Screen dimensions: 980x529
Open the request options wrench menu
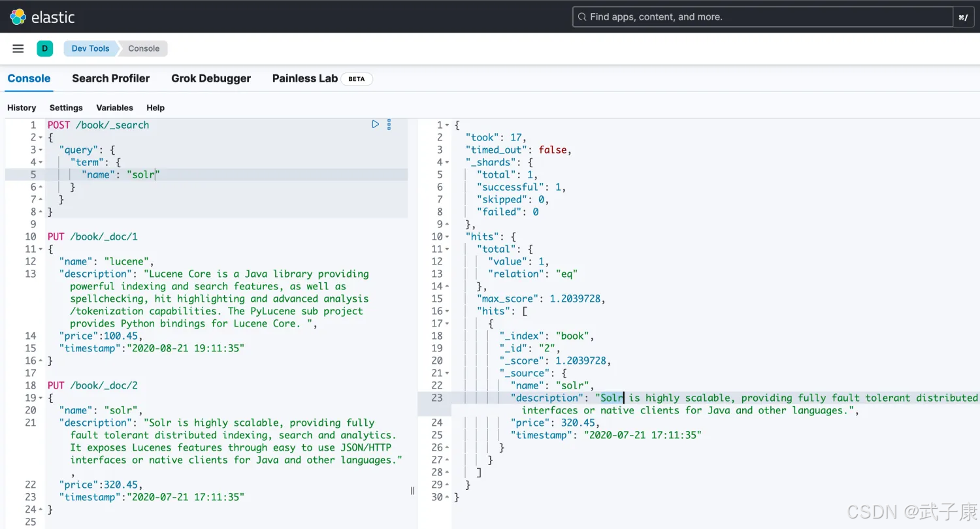389,124
